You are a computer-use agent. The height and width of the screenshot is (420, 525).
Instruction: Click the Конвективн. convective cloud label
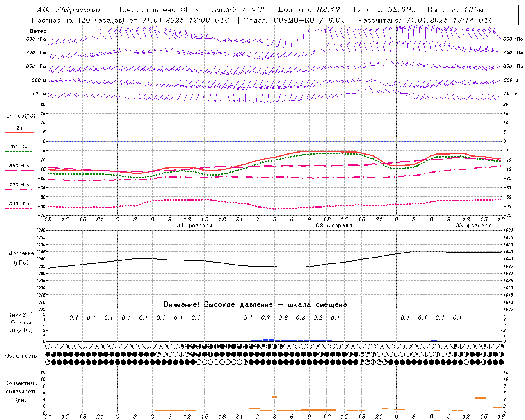21,383
